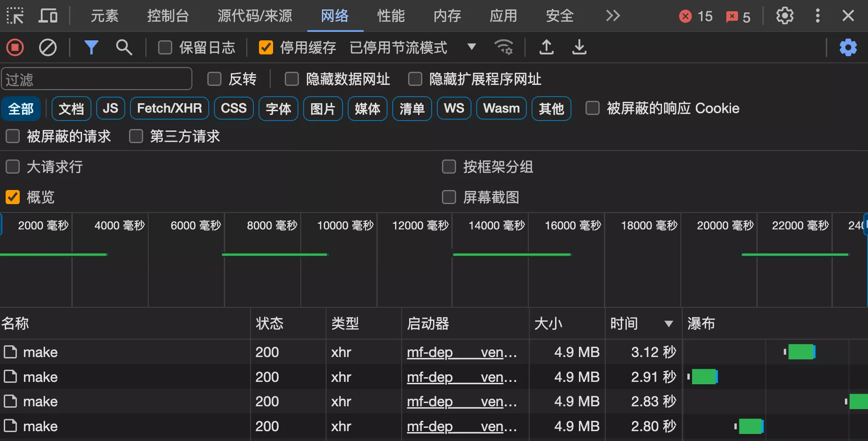Filter requests by 清单
868x441 pixels.
point(412,109)
